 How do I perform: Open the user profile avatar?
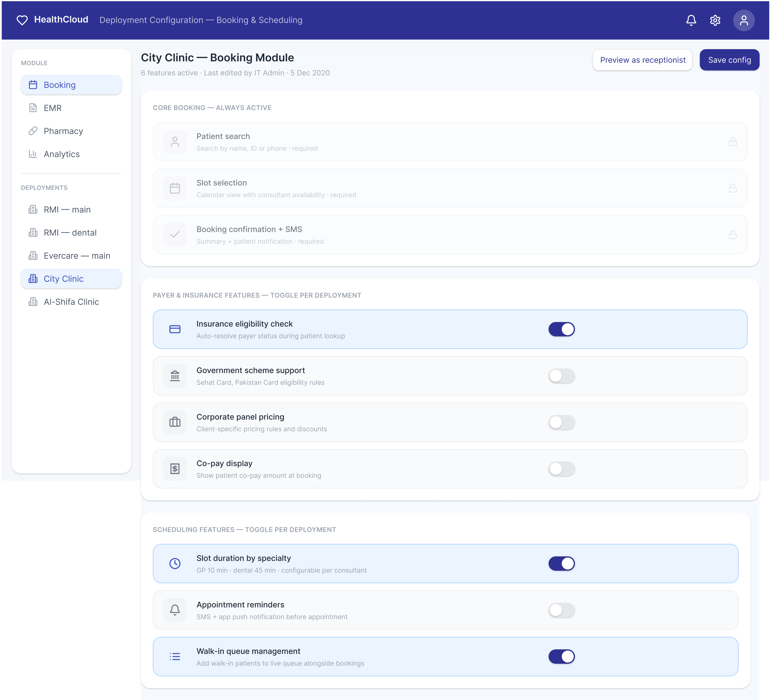click(x=743, y=20)
